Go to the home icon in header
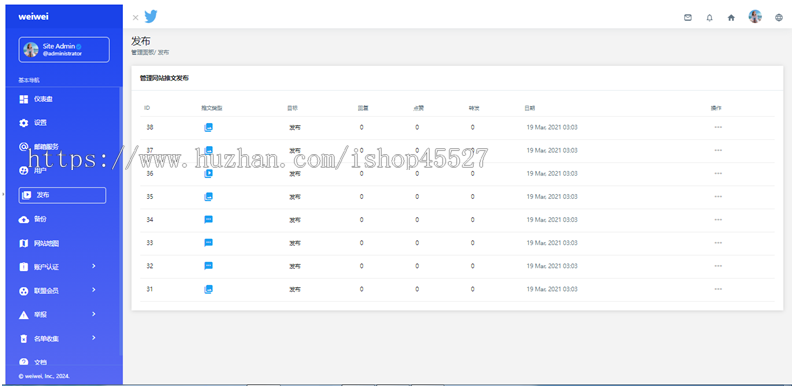 731,17
